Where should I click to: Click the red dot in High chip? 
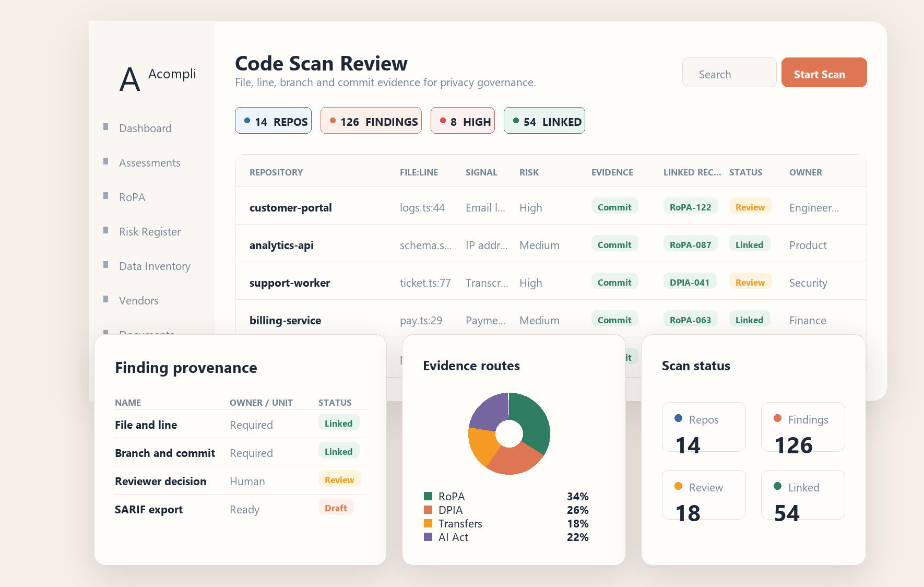[x=443, y=121]
